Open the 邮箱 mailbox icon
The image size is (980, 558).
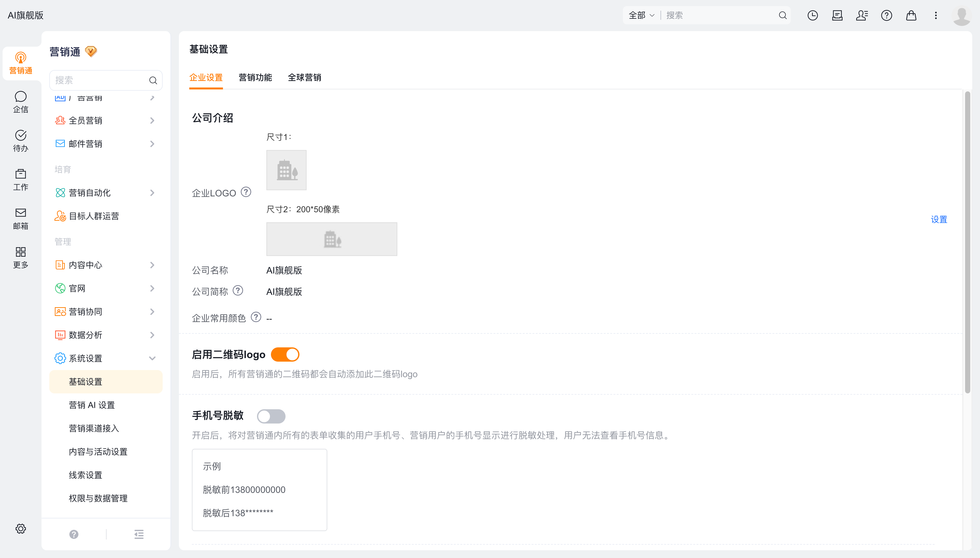coord(21,218)
